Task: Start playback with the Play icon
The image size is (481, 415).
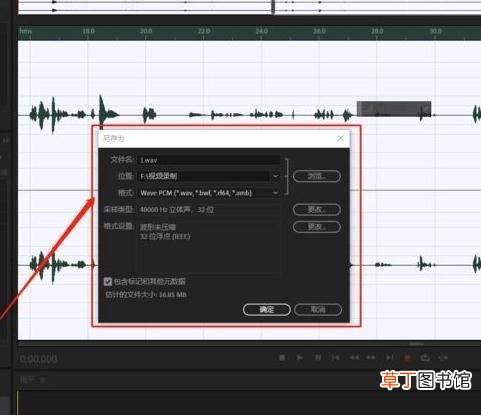Action: (299, 358)
